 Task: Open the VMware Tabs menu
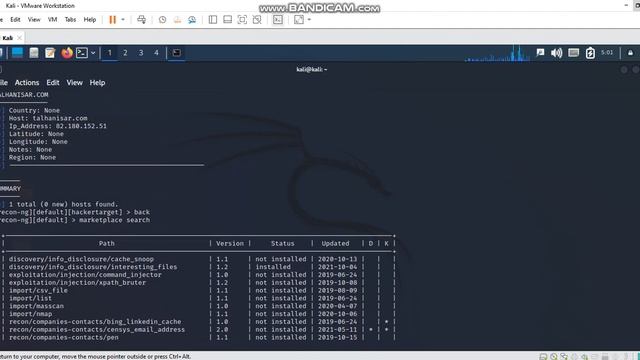(x=70, y=20)
